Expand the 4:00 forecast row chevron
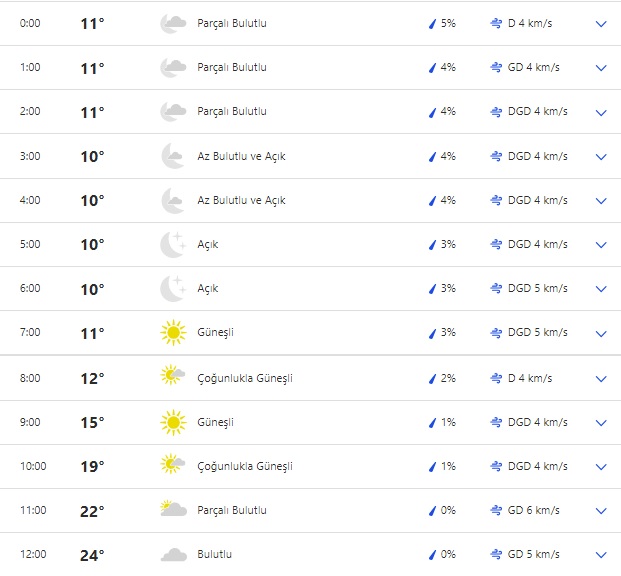 [601, 201]
